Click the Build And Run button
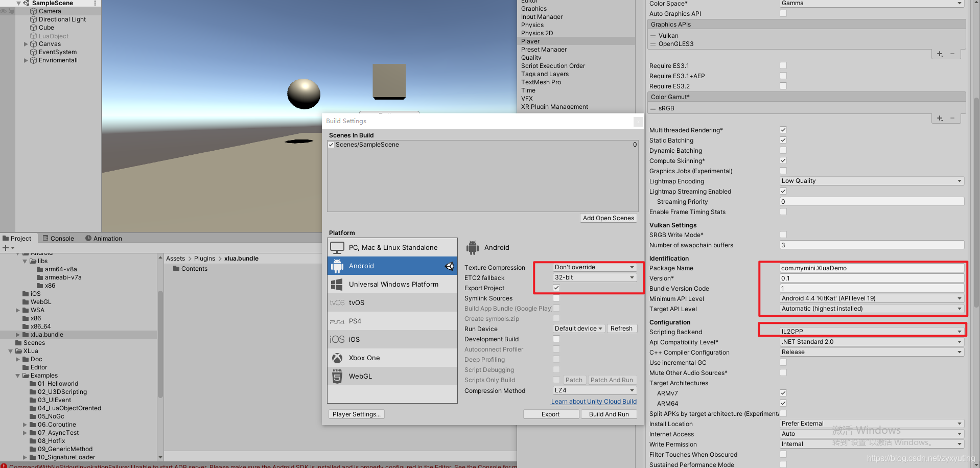Screen dimensions: 980x468 pos(609,414)
